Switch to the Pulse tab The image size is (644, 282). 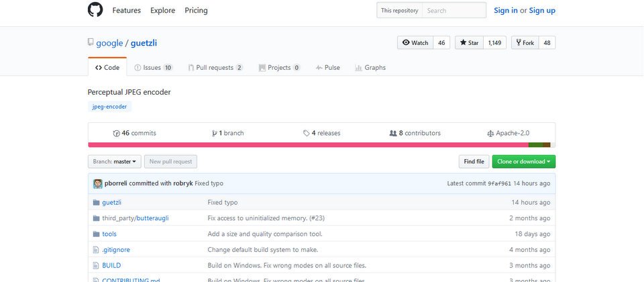[328, 67]
